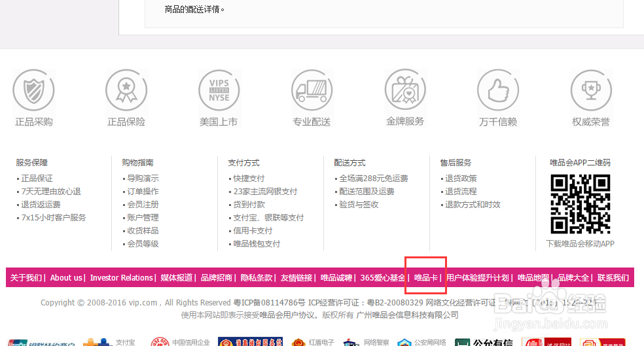Open the 配送范围及运费 link
Viewport: 644px width, 346px height.
point(367,192)
